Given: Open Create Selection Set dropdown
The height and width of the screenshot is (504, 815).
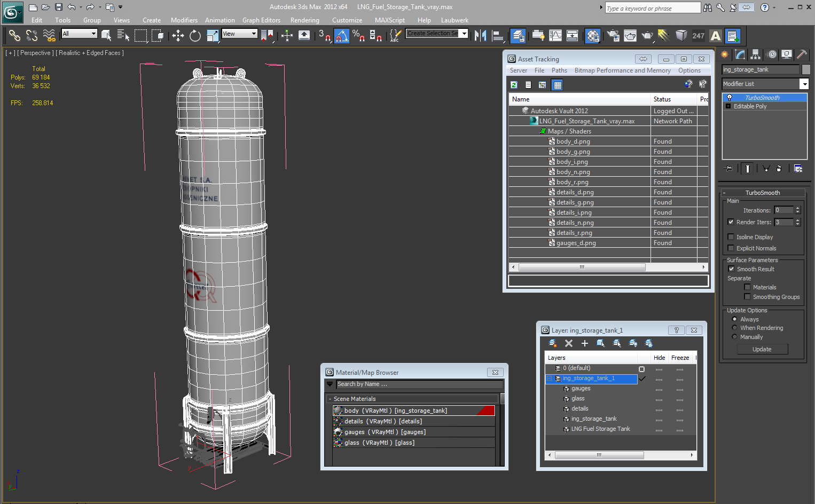Looking at the screenshot, I should (x=464, y=33).
